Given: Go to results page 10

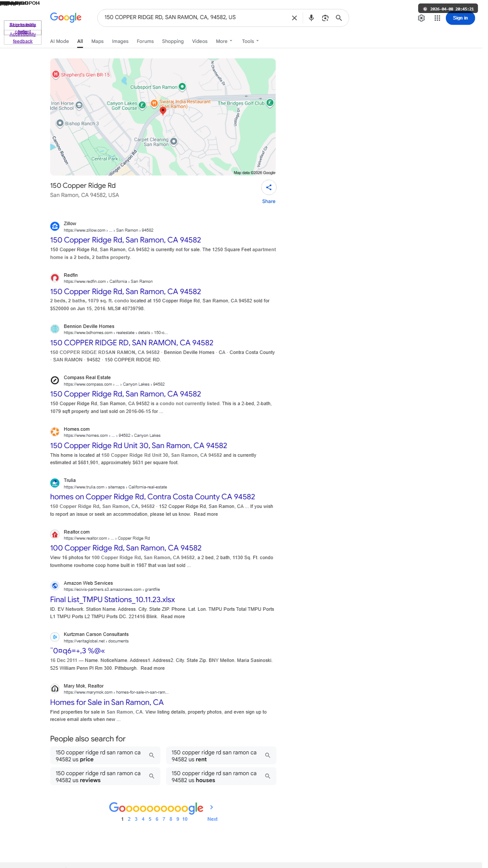Looking at the screenshot, I should point(185,819).
